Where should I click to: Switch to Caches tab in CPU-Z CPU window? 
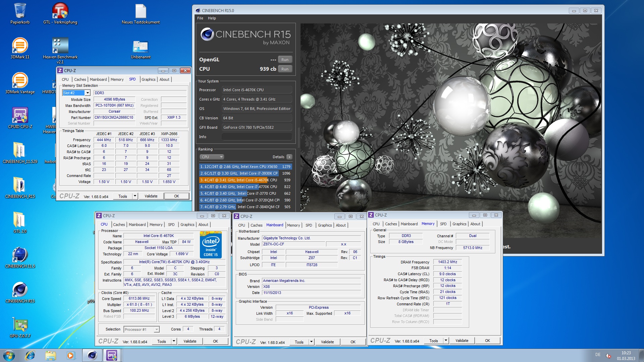[119, 225]
